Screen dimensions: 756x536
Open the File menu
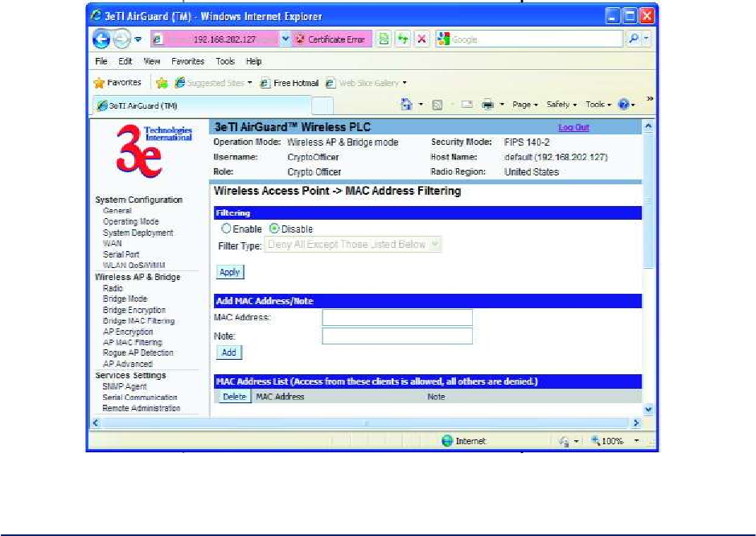point(101,61)
